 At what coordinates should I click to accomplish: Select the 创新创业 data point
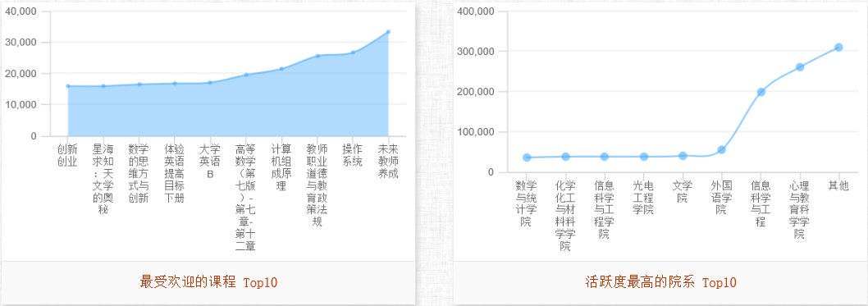tap(67, 86)
